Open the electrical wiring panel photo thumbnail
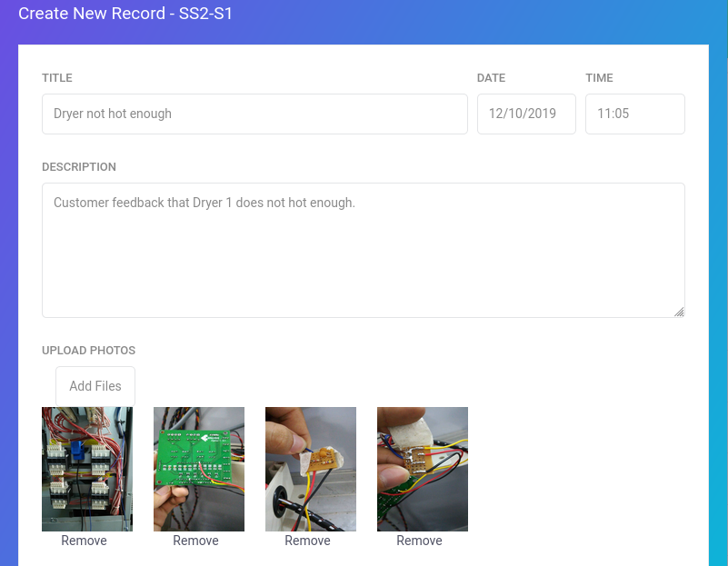The image size is (728, 566). [87, 469]
